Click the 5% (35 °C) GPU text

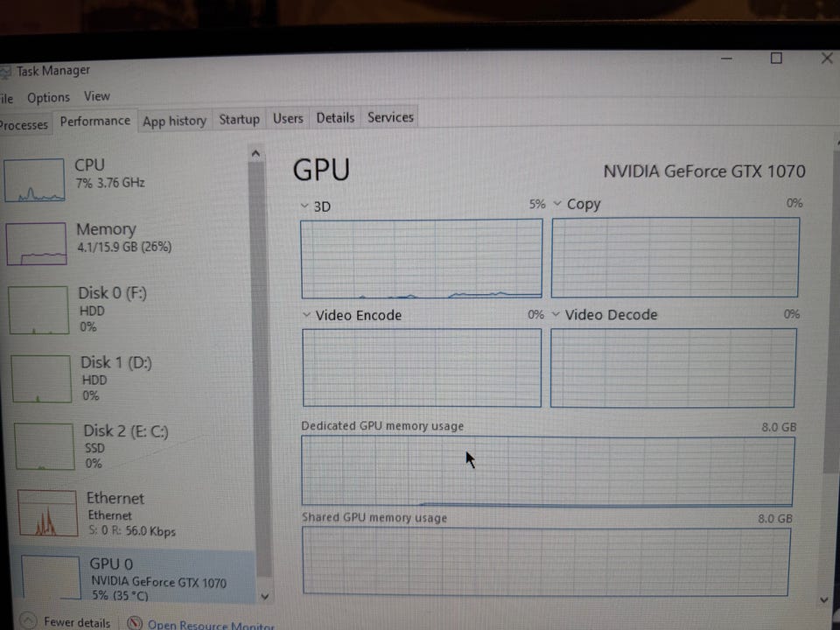click(x=120, y=595)
